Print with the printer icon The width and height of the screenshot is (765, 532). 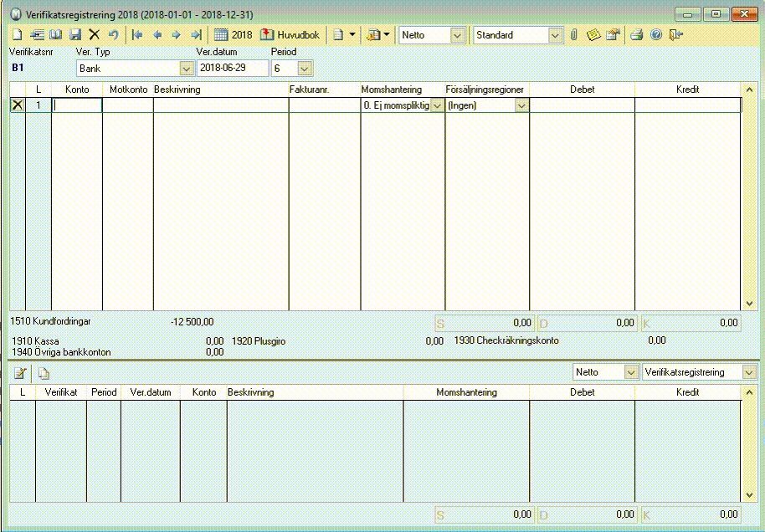tap(636, 34)
